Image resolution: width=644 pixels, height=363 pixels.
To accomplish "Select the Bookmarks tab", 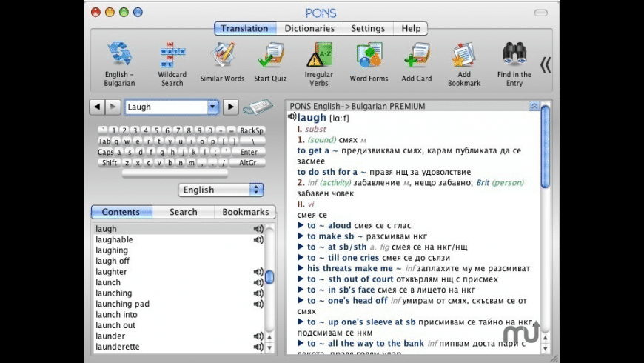I will [246, 212].
